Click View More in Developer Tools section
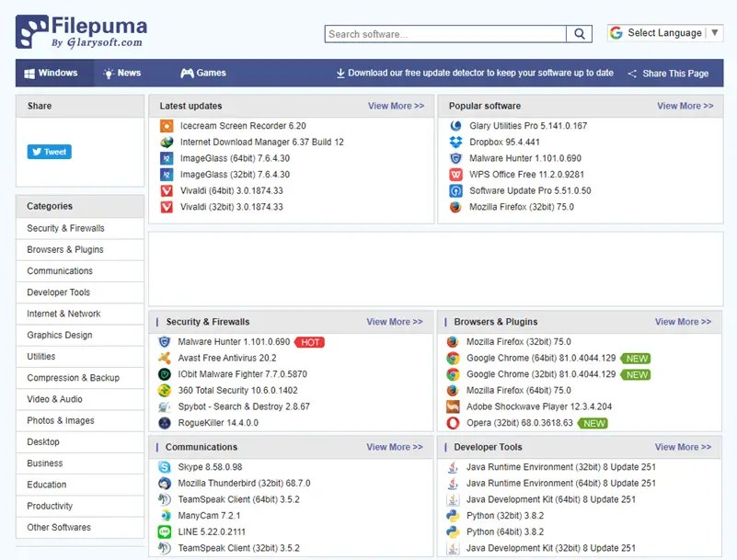Viewport: 737px width, 560px height. [x=684, y=447]
